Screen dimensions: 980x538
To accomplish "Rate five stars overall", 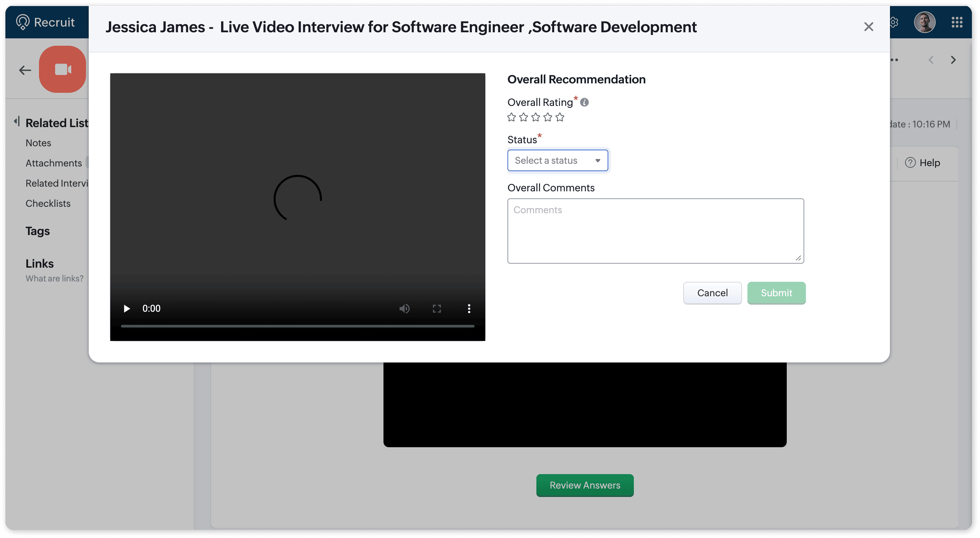I will (560, 117).
